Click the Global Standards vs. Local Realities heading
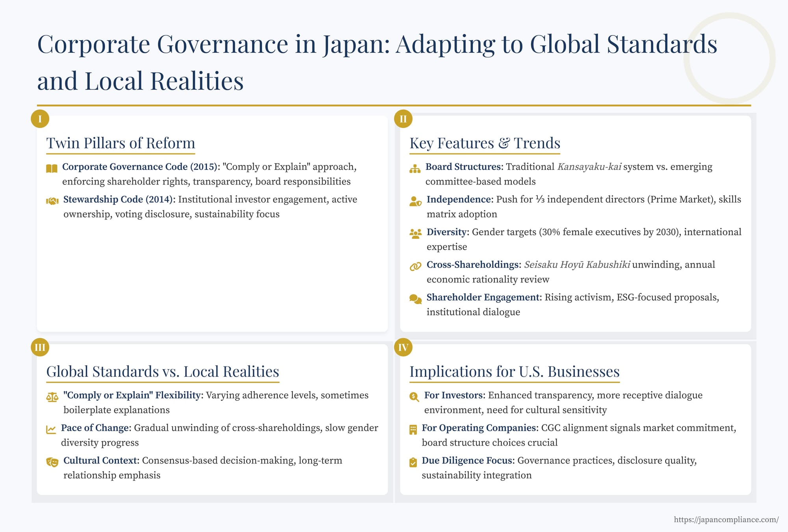This screenshot has width=788, height=532. (x=163, y=372)
